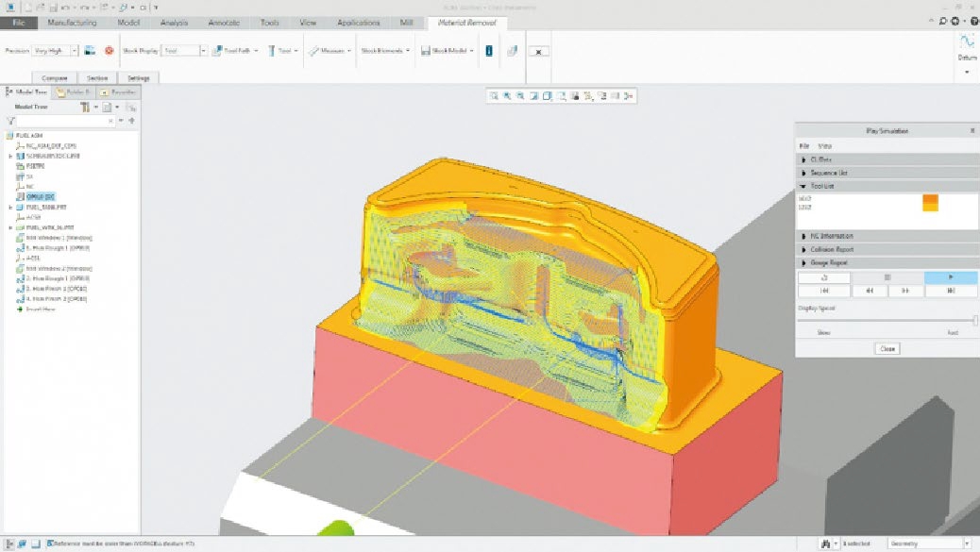
Task: Expand the FUEL_WRK tree node
Action: pos(10,227)
